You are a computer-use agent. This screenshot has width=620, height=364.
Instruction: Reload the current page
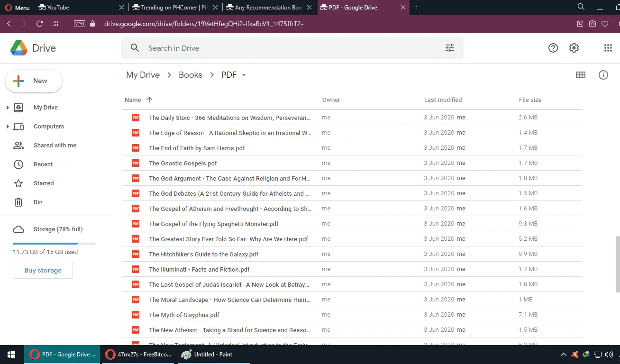click(40, 24)
